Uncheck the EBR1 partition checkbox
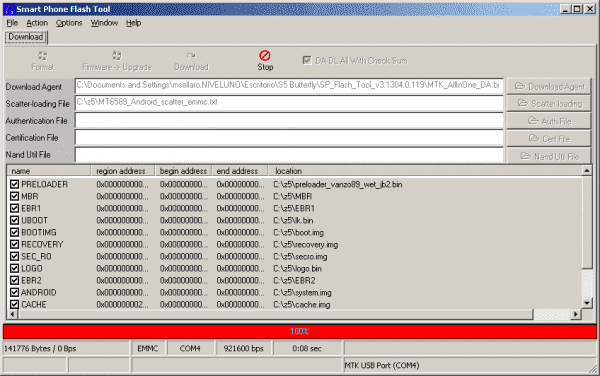The width and height of the screenshot is (600, 376). [x=15, y=208]
